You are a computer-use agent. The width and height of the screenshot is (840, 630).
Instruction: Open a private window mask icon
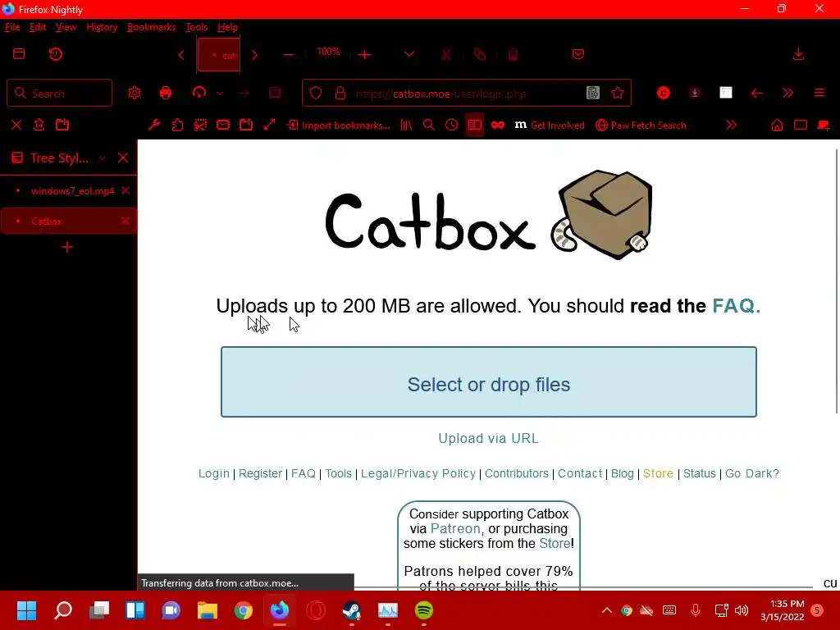(x=498, y=125)
